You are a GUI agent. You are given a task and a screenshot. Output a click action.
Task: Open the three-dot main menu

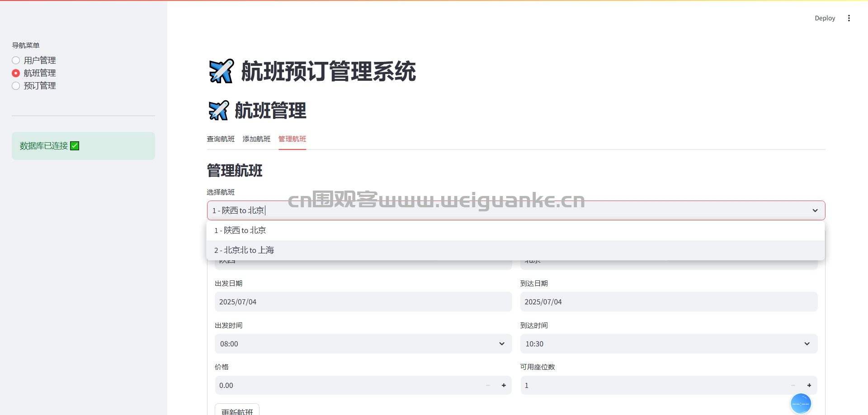[849, 18]
